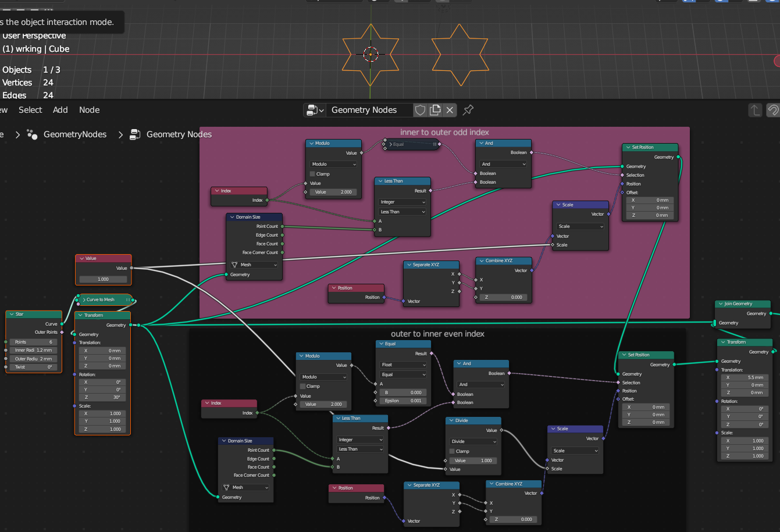
Task: Click mesh icon in dark-frame Domain Size
Action: [x=227, y=487]
